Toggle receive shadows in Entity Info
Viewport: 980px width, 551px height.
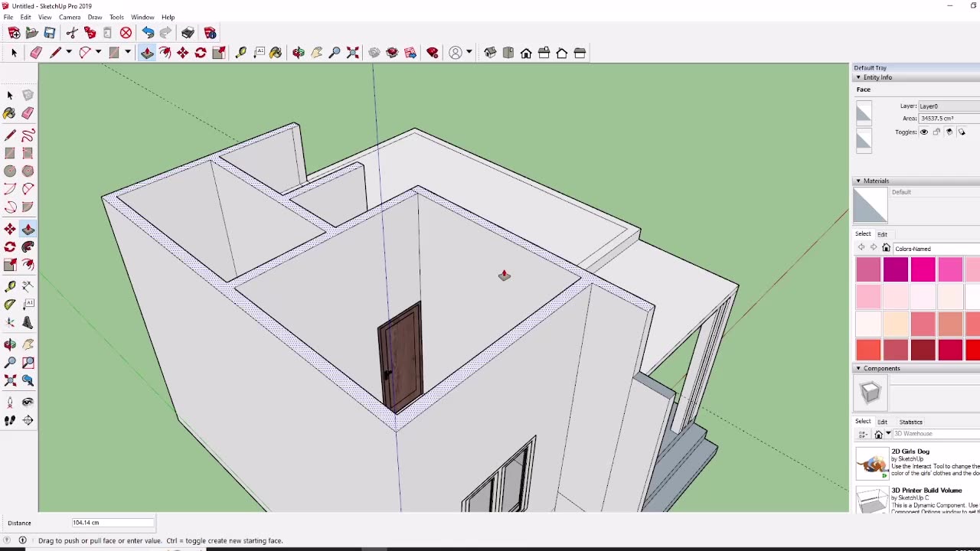coord(949,132)
